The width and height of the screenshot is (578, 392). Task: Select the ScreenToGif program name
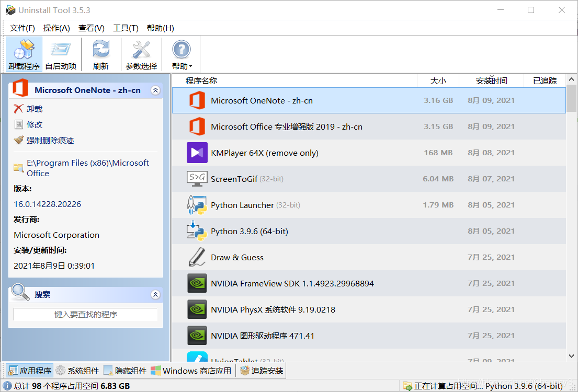coord(234,179)
